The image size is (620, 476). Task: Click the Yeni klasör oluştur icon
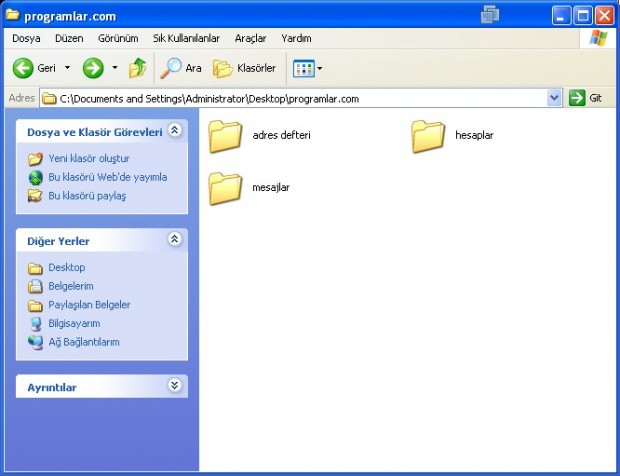35,159
